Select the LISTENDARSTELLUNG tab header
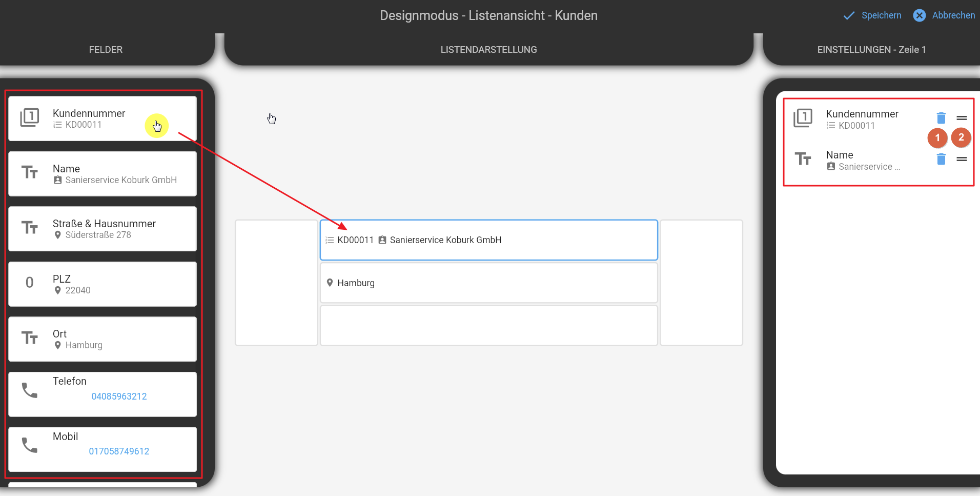Screen dimensions: 980x496 489,50
